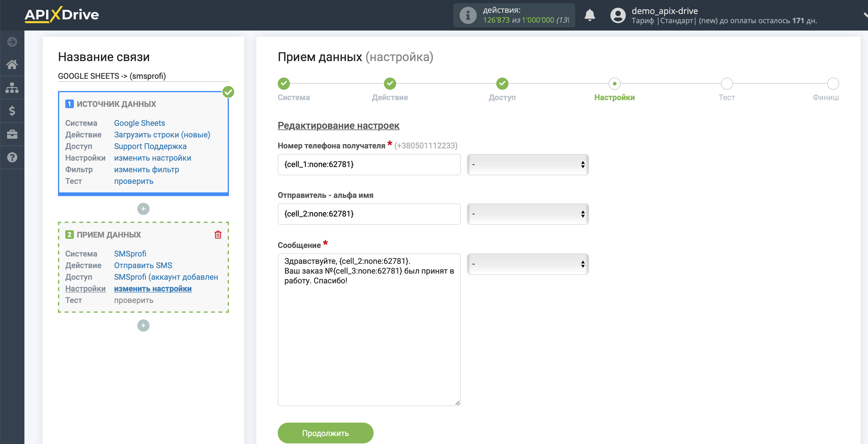This screenshot has width=868, height=444.
Task: Click the APIXDrive logo
Action: (x=62, y=14)
